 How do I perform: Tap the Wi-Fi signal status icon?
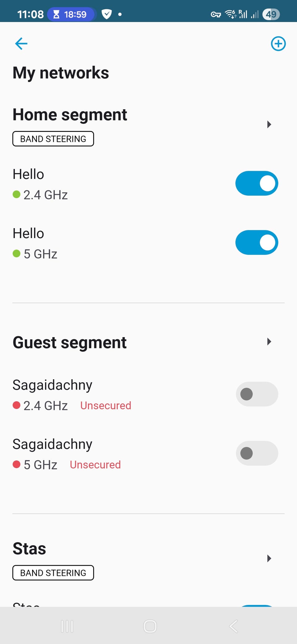(x=231, y=14)
